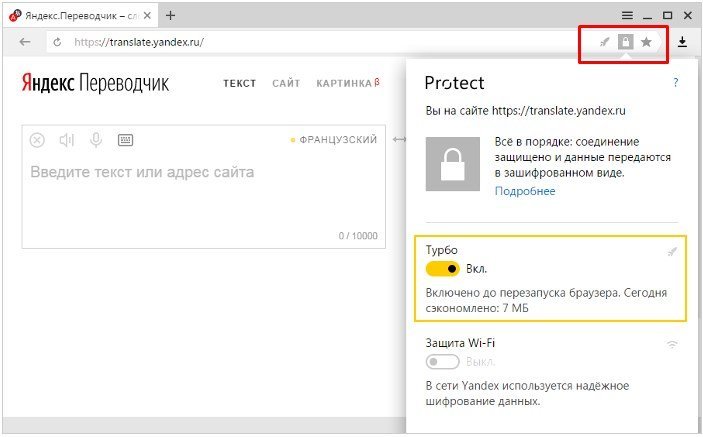This screenshot has width=703, height=437.
Task: Turn off the Турбо toggle
Action: point(443,268)
